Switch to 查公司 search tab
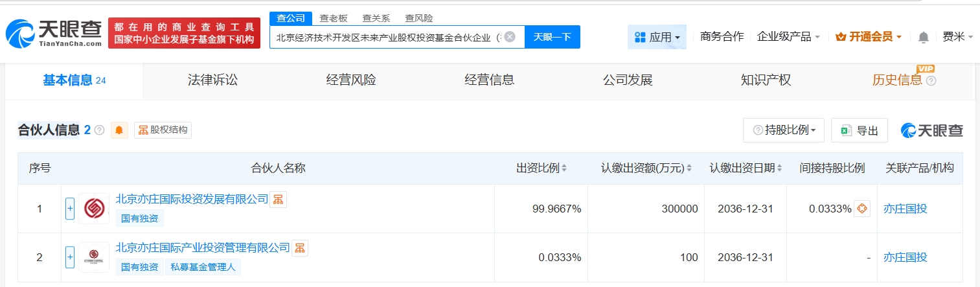The width and height of the screenshot is (980, 287). click(x=291, y=18)
